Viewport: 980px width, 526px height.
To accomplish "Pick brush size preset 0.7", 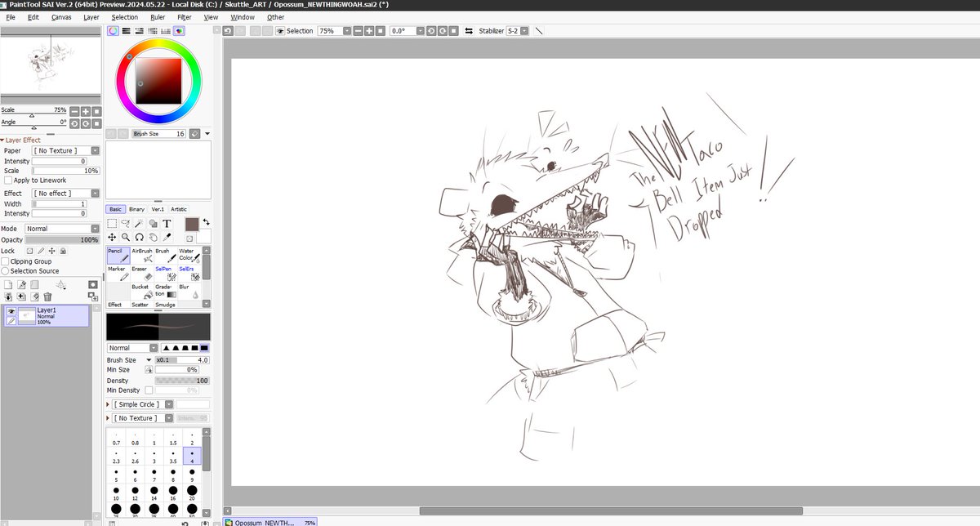I will pos(116,439).
